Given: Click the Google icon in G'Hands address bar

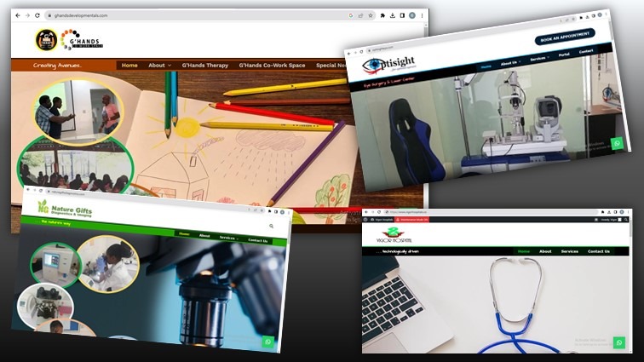Looking at the screenshot, I should 351,15.
